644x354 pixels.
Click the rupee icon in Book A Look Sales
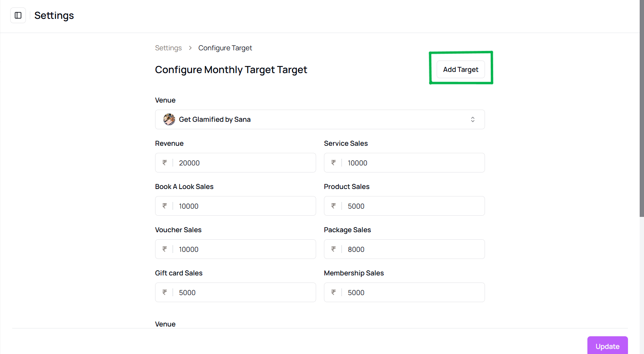click(x=165, y=206)
